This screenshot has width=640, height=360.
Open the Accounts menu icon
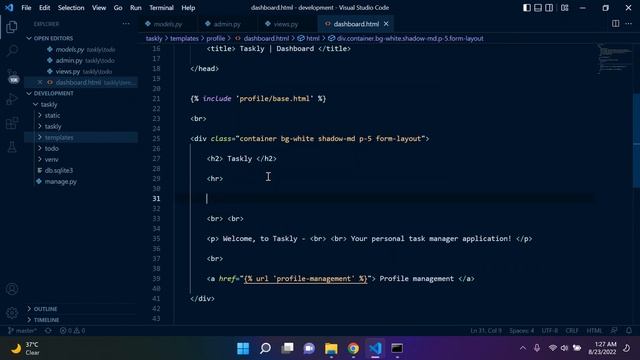12,289
